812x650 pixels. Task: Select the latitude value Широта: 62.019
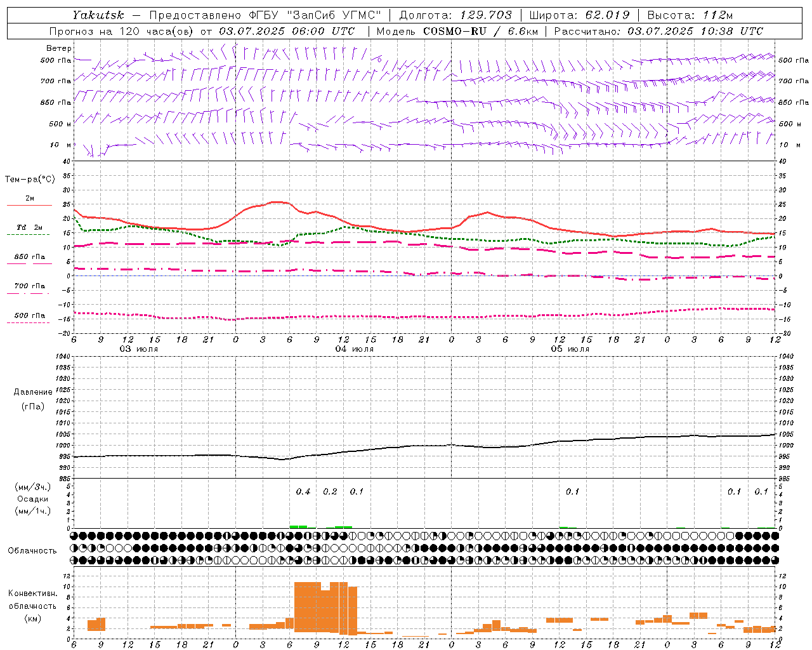click(579, 15)
